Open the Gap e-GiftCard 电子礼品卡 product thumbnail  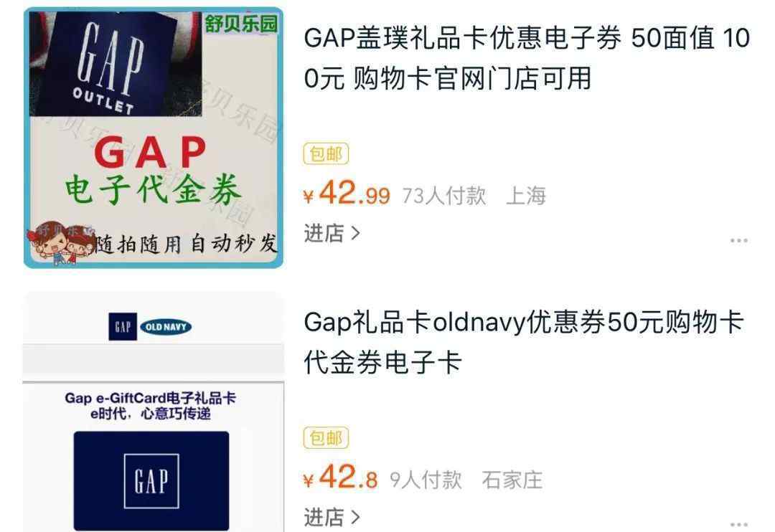click(154, 412)
